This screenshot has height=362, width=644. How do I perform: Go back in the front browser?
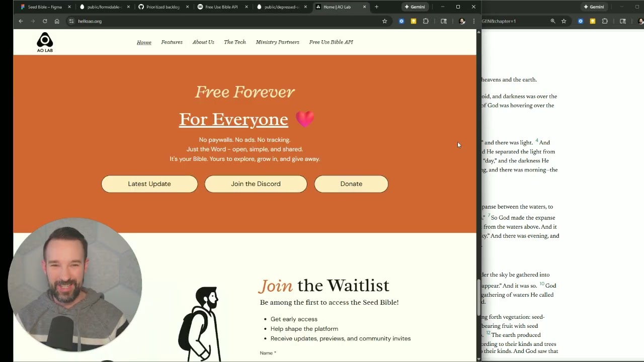tap(21, 21)
